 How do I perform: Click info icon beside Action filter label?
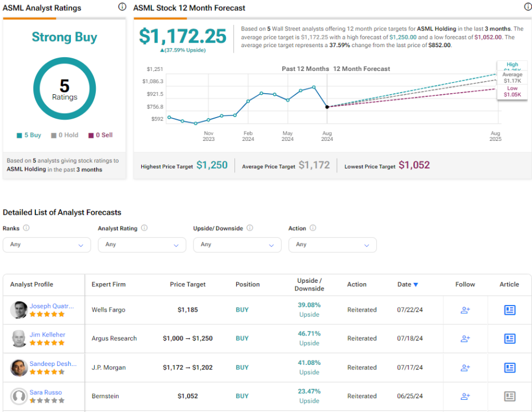313,228
